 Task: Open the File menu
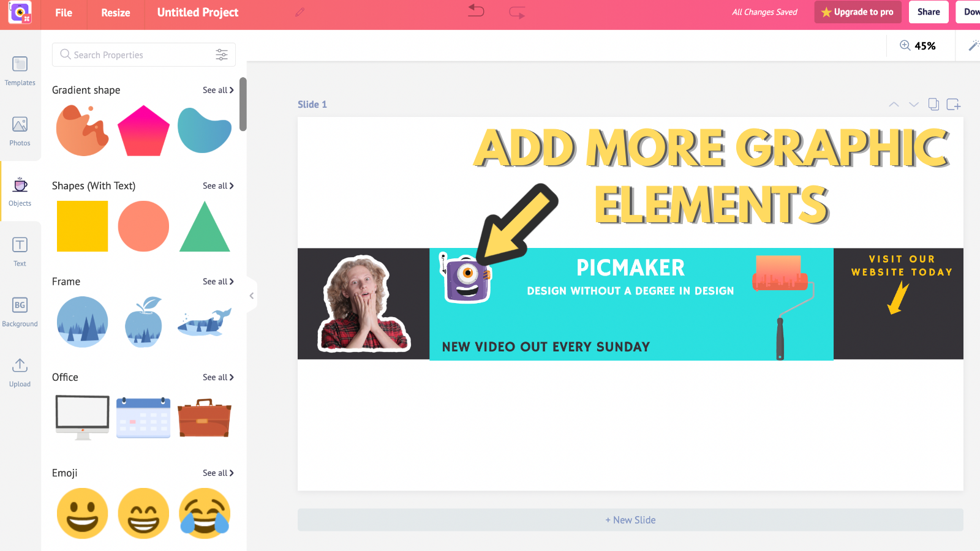click(64, 12)
